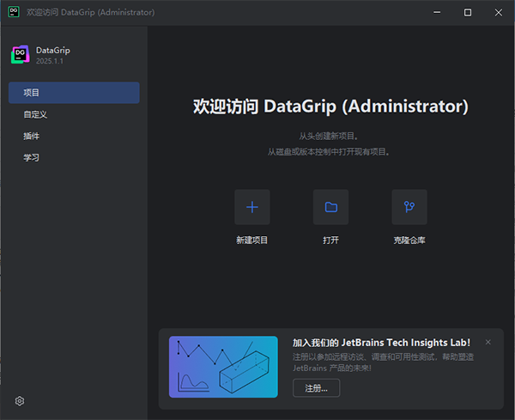515x420 pixels.
Task: Click the Tech Insights Lab banner illustration
Action: coord(223,367)
